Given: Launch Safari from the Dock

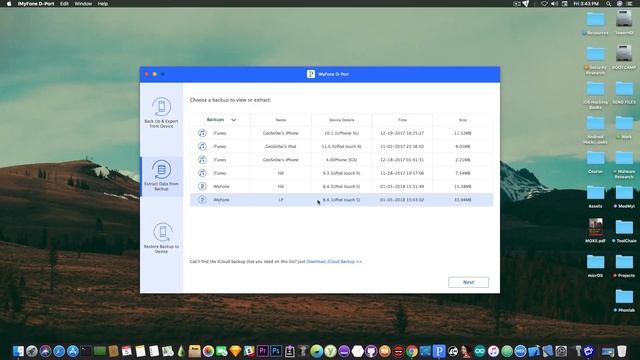Looking at the screenshot, I should (x=59, y=351).
